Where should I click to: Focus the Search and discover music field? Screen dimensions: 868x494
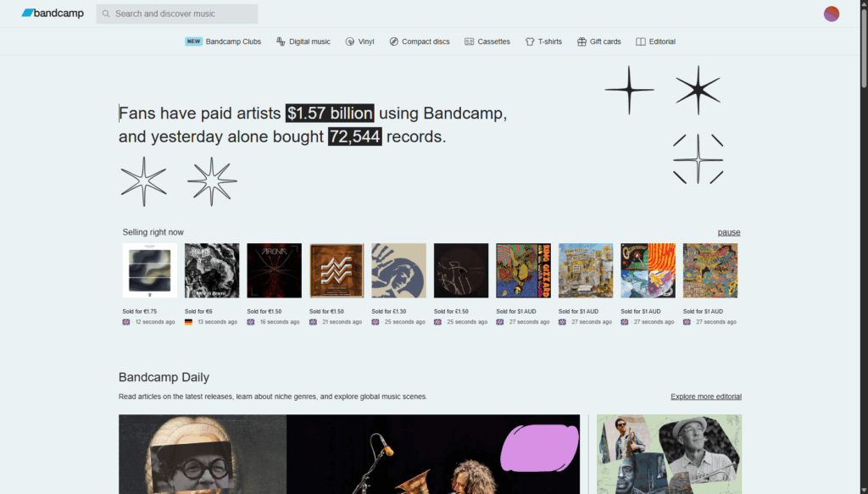click(x=176, y=14)
